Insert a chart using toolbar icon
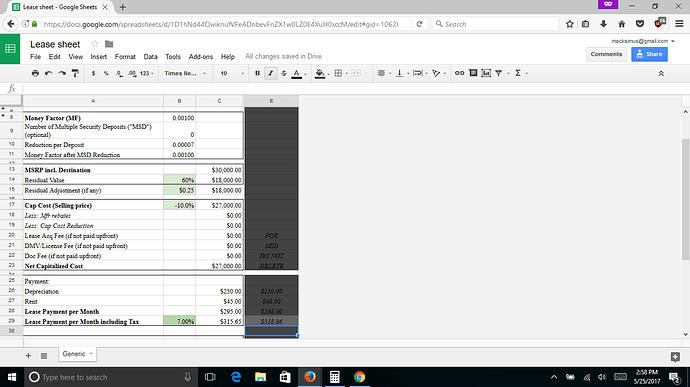 pyautogui.click(x=486, y=73)
